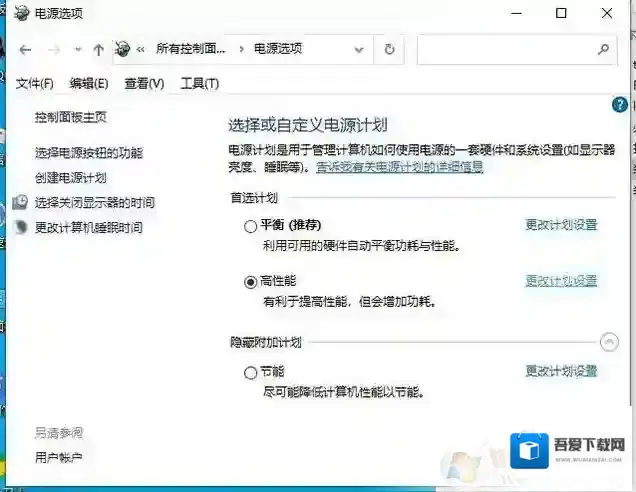Click the title bar power options icon
636x492 pixels.
(21, 13)
